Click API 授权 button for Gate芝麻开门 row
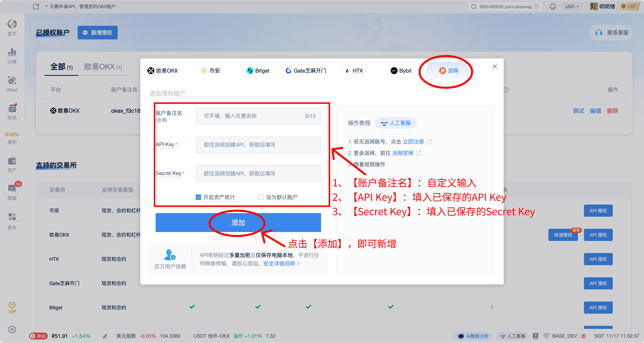Screen dimensions: 644x343 pyautogui.click(x=598, y=284)
